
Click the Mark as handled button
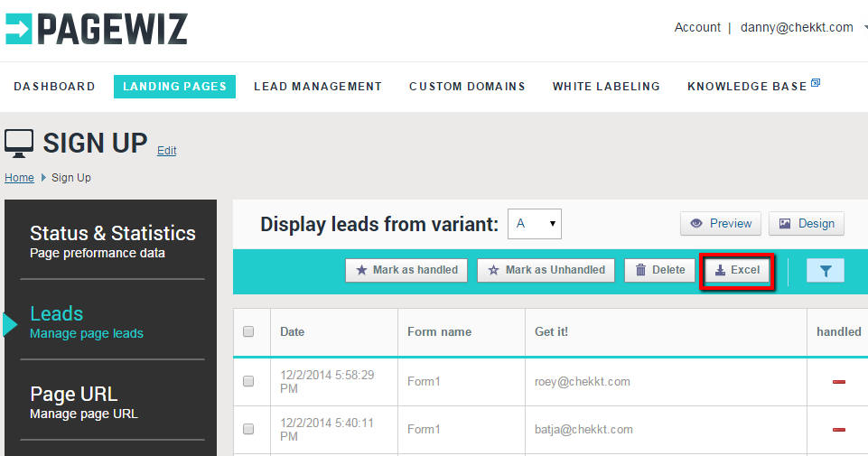[x=406, y=270]
